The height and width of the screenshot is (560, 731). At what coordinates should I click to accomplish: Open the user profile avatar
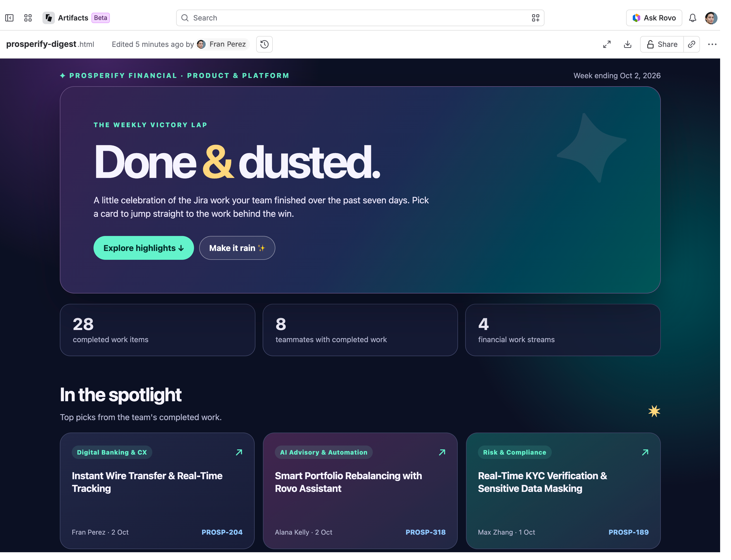pos(711,18)
